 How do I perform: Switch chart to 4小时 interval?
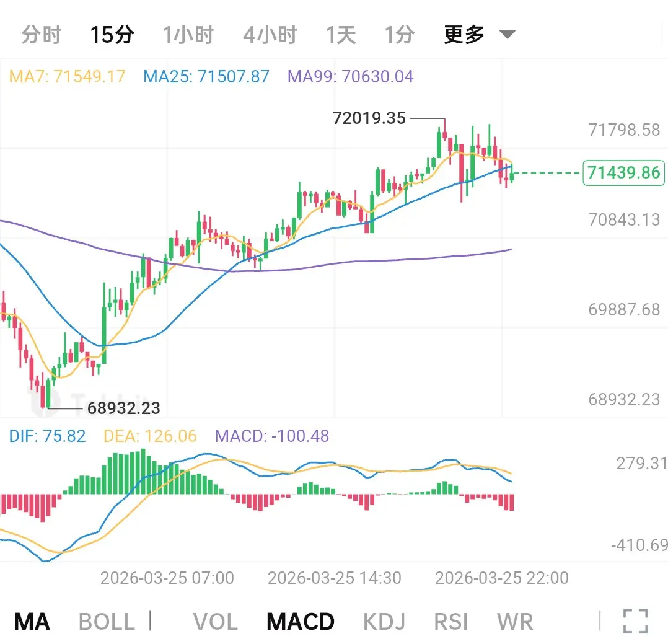pyautogui.click(x=270, y=35)
